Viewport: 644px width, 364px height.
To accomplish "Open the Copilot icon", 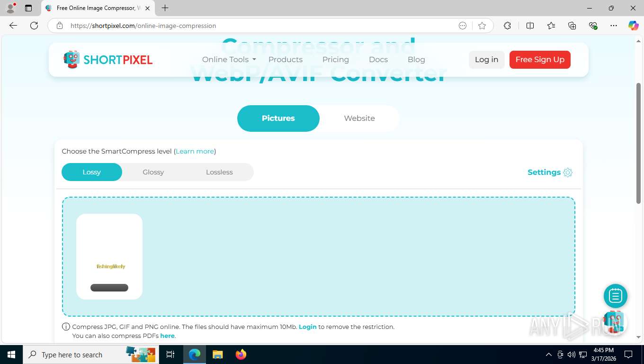I will [634, 26].
